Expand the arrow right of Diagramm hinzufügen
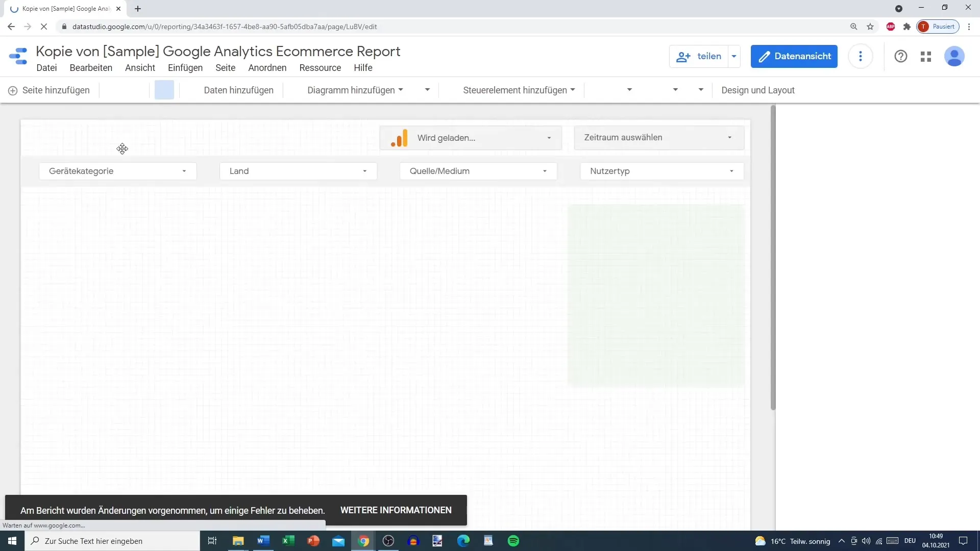980x551 pixels. pyautogui.click(x=427, y=90)
